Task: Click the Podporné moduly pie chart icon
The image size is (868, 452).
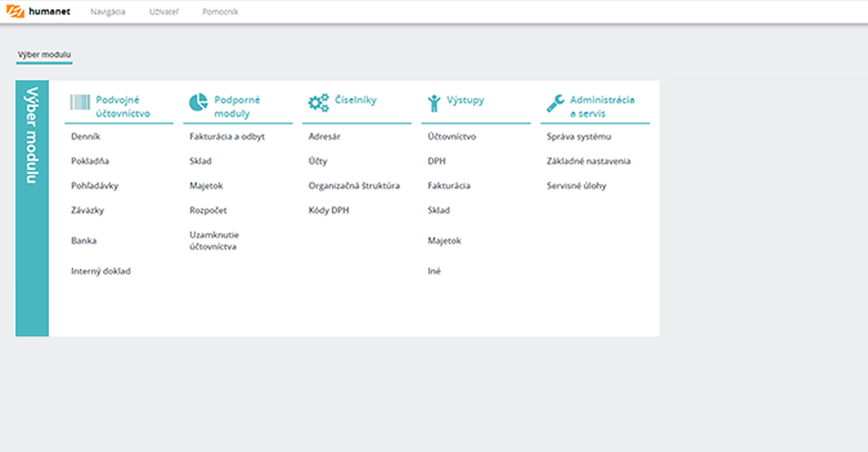Action: (198, 102)
